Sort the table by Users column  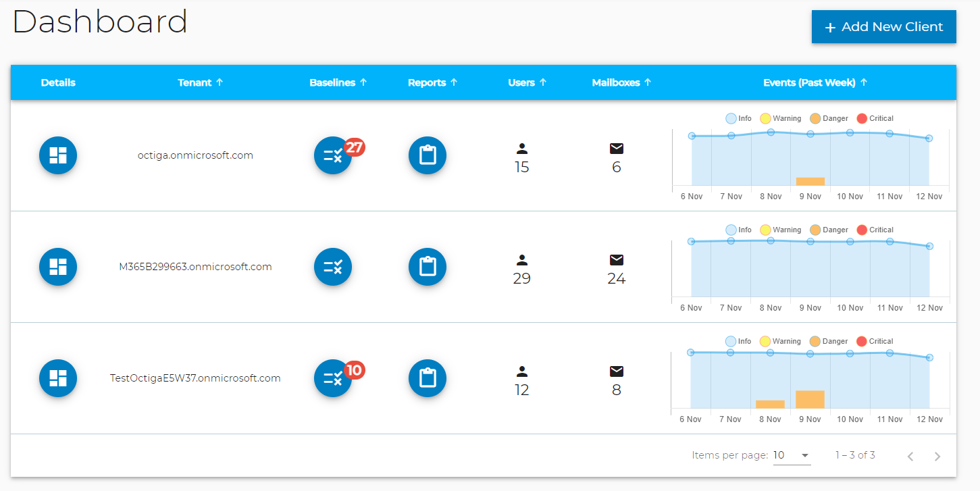pyautogui.click(x=526, y=82)
